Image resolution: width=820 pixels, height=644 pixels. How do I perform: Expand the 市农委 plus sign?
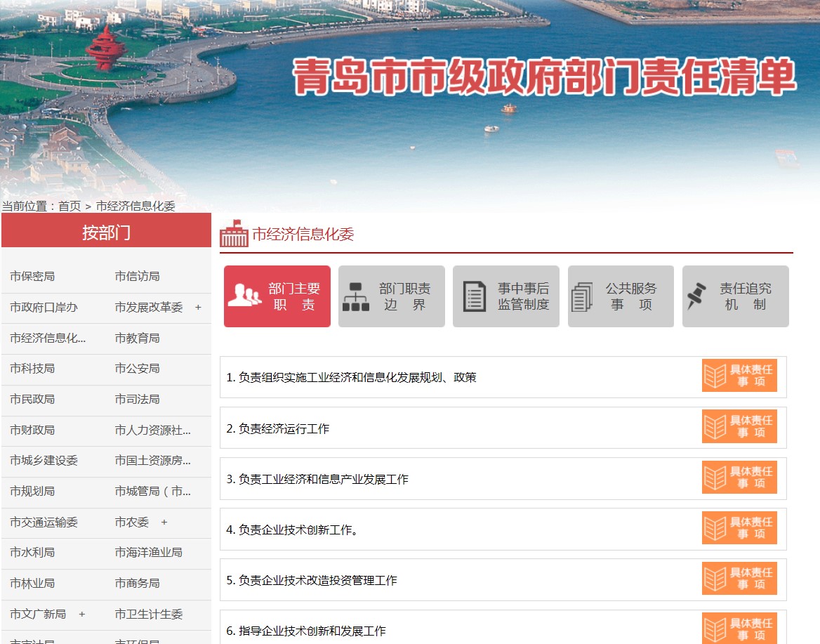click(164, 522)
